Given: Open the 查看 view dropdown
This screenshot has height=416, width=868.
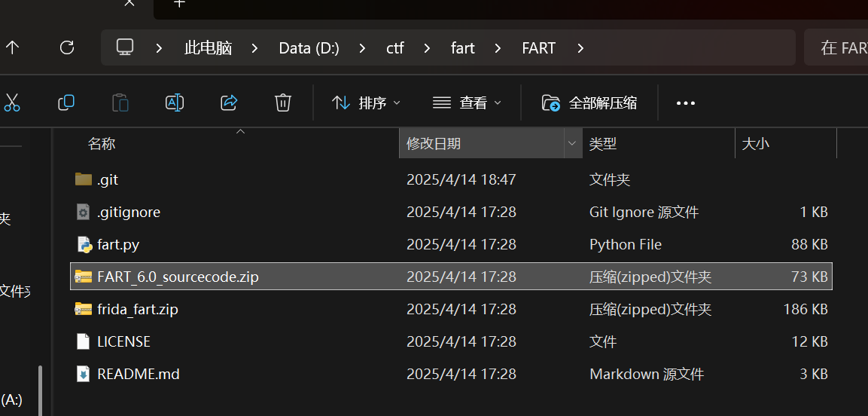Looking at the screenshot, I should pos(467,102).
